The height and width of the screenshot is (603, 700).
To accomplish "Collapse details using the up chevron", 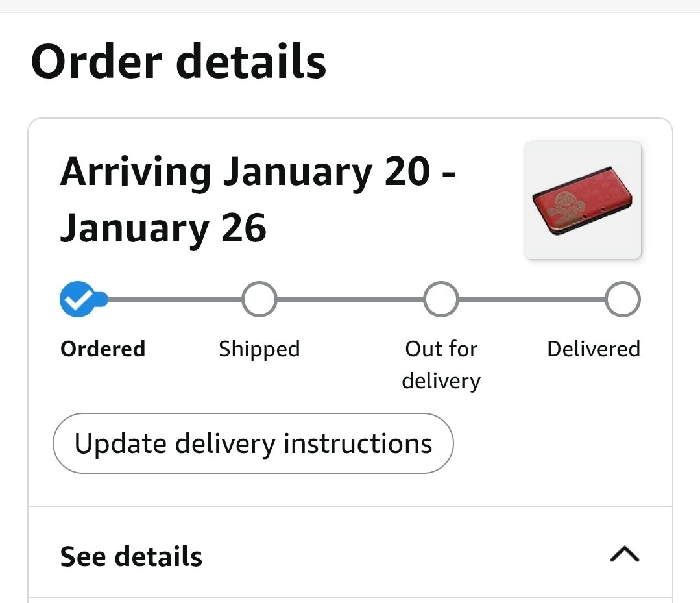I will point(625,554).
